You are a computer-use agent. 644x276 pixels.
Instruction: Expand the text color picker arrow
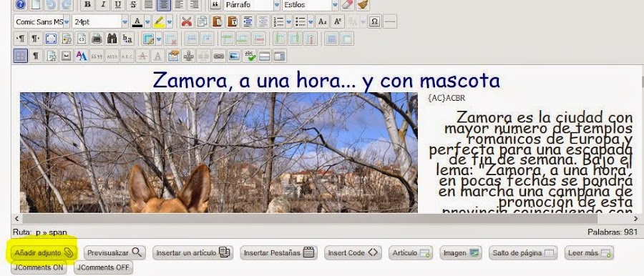coord(147,21)
